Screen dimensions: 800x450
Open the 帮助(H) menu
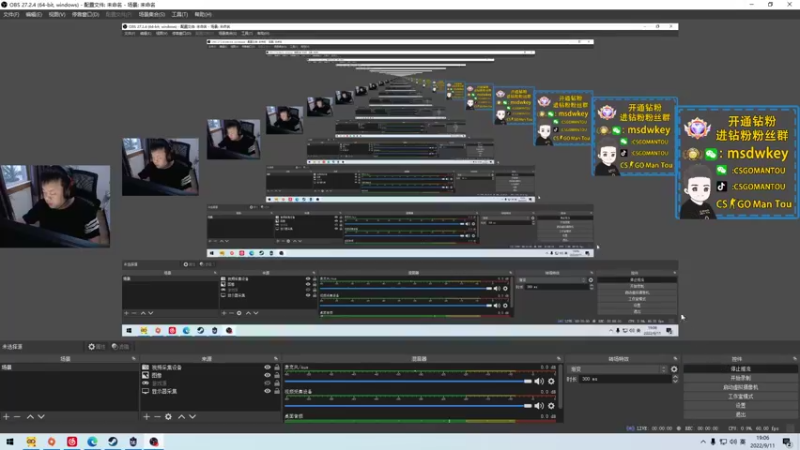(x=203, y=14)
